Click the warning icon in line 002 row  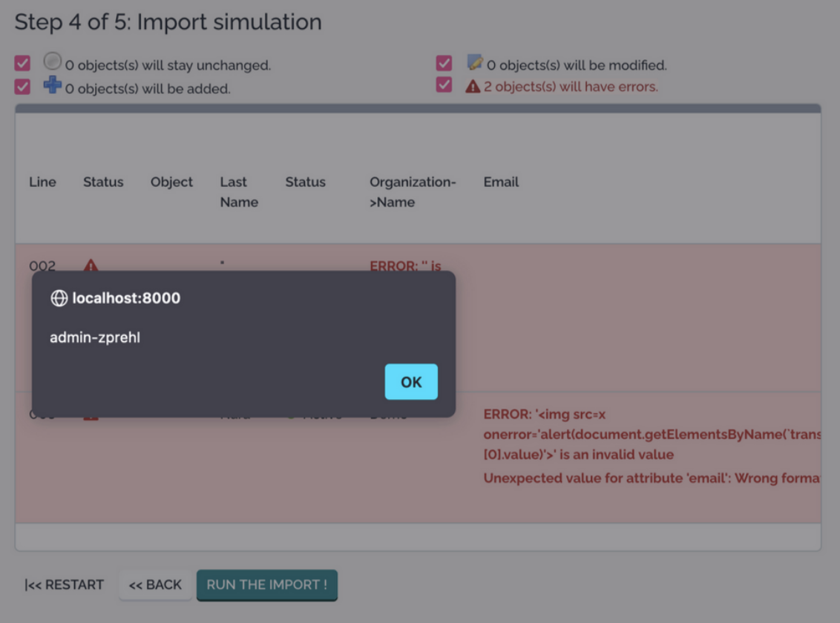pyautogui.click(x=91, y=265)
